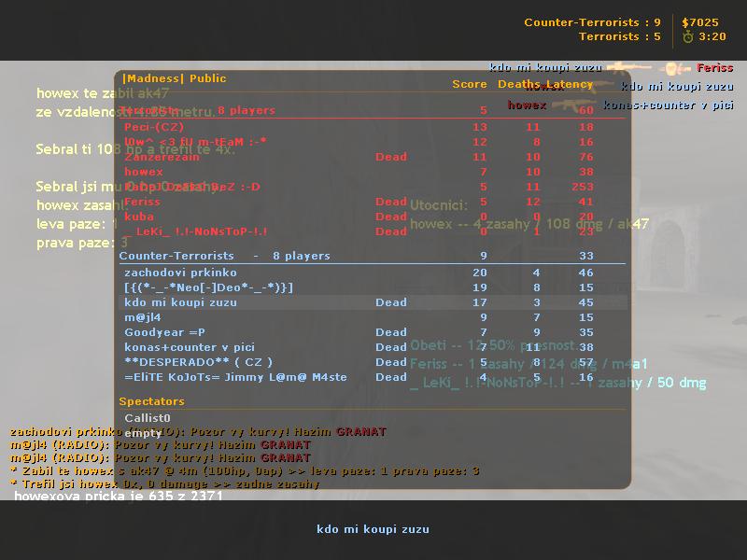Click the headshot icon beside Feriss

tap(676, 69)
